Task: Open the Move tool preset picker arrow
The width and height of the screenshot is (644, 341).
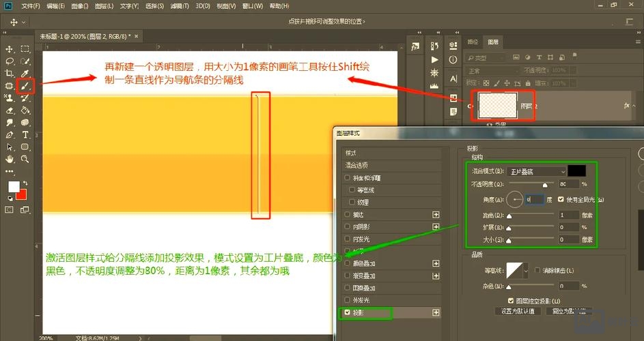Action: (23, 22)
